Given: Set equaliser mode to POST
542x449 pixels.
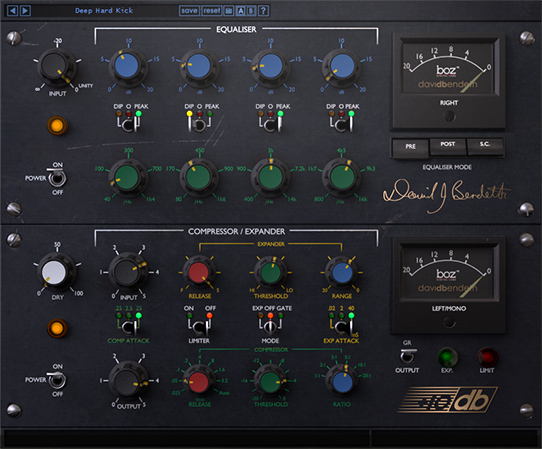Looking at the screenshot, I should click(448, 146).
